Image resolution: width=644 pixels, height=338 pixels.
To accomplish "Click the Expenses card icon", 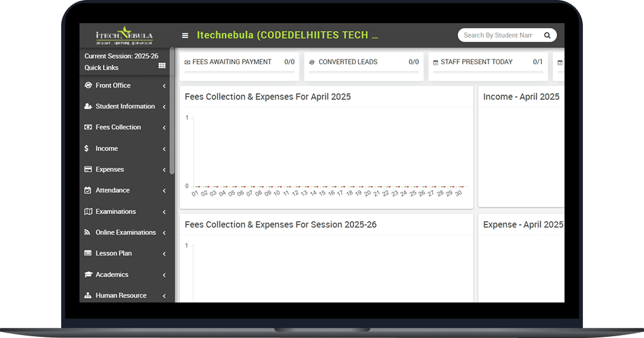I will click(x=88, y=169).
